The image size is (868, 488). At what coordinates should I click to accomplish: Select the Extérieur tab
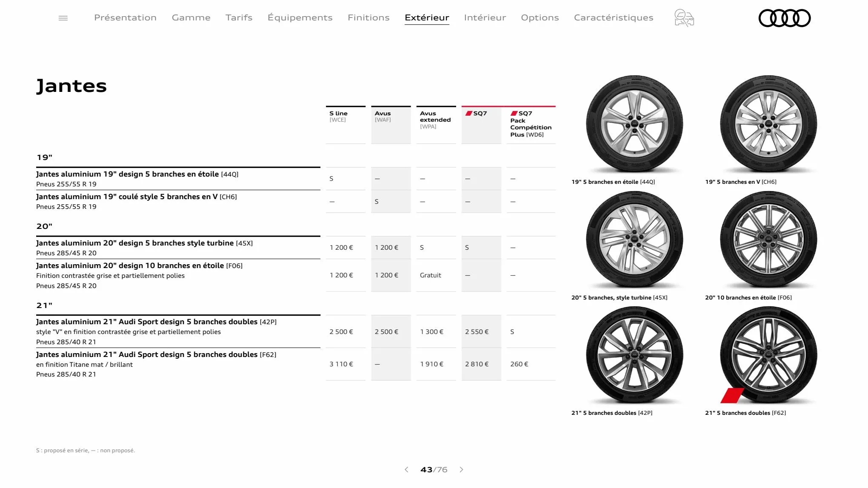tap(427, 17)
